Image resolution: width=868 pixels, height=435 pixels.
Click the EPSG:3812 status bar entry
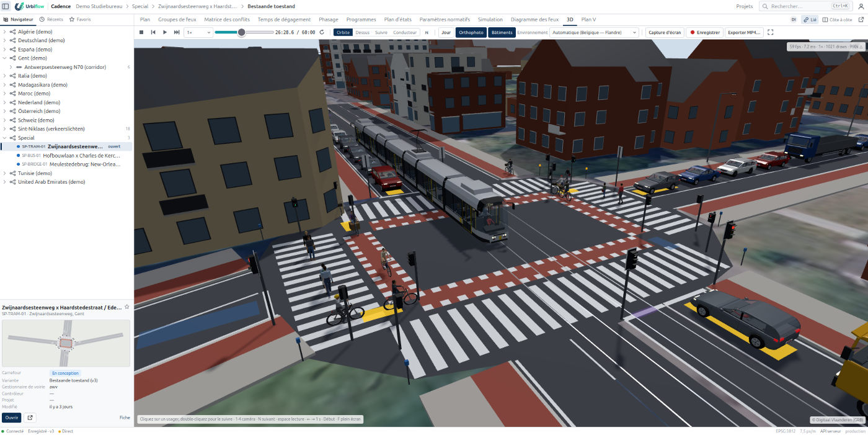(x=786, y=431)
